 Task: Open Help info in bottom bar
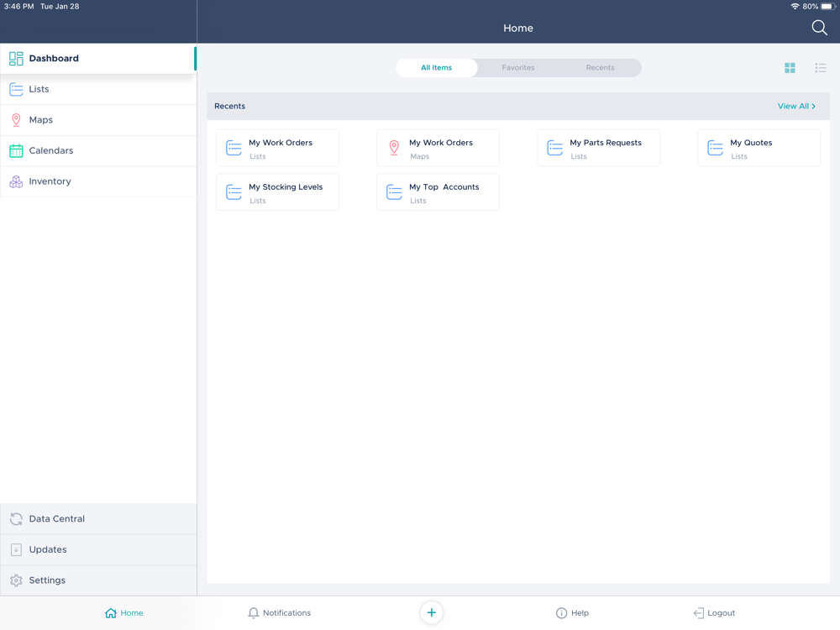[x=572, y=613]
